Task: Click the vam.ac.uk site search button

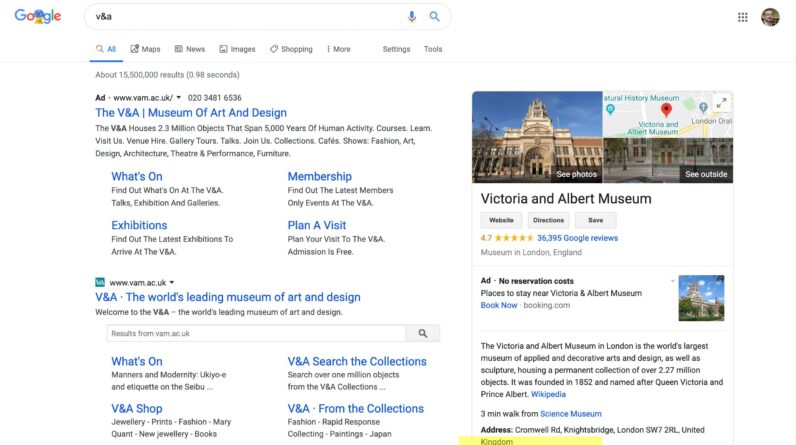Action: click(423, 333)
